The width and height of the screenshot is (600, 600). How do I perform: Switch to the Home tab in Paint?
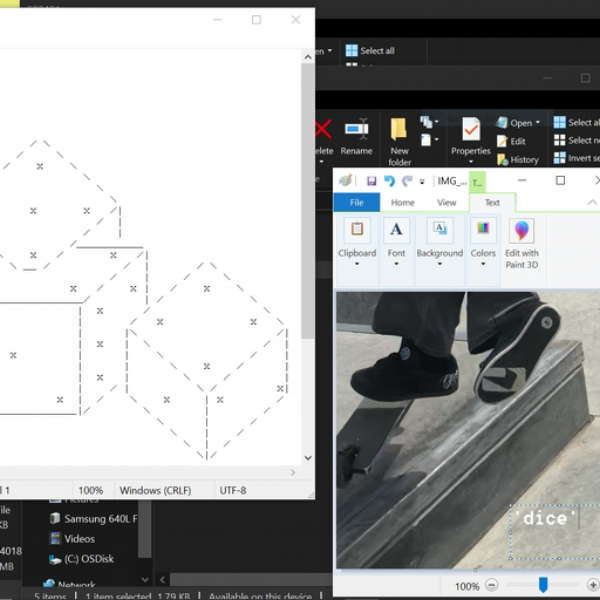403,202
